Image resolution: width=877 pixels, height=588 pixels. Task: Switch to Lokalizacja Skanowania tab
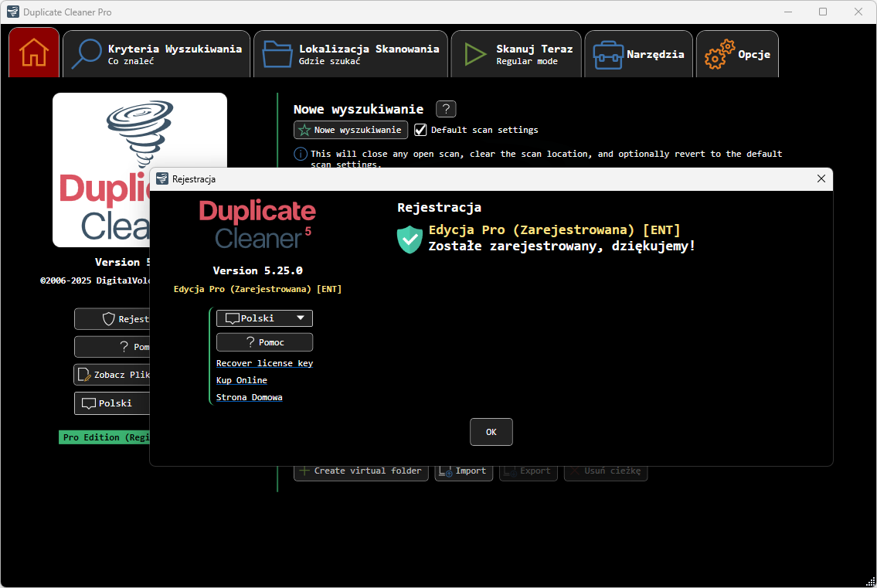click(x=351, y=54)
